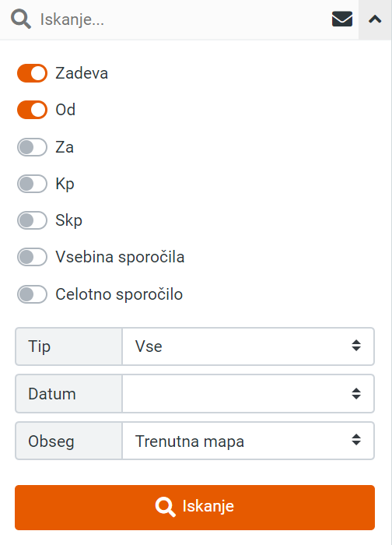
Task: Turn off the Od toggle
Action: [33, 110]
